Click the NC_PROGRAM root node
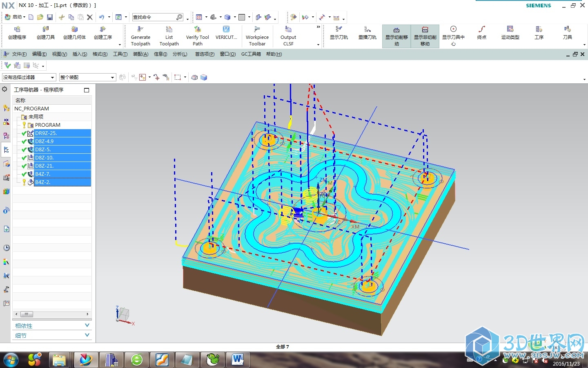Screen dimensions: 588x368 click(x=31, y=109)
